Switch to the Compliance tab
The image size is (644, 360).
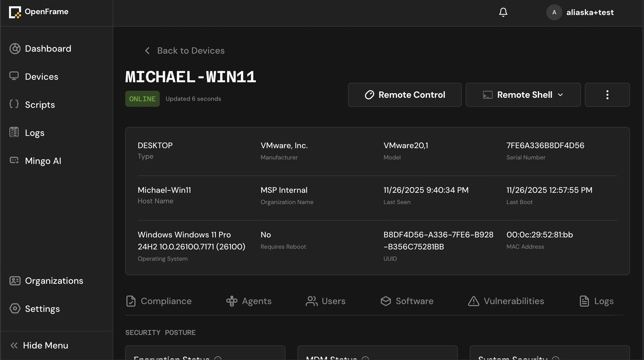click(x=159, y=301)
